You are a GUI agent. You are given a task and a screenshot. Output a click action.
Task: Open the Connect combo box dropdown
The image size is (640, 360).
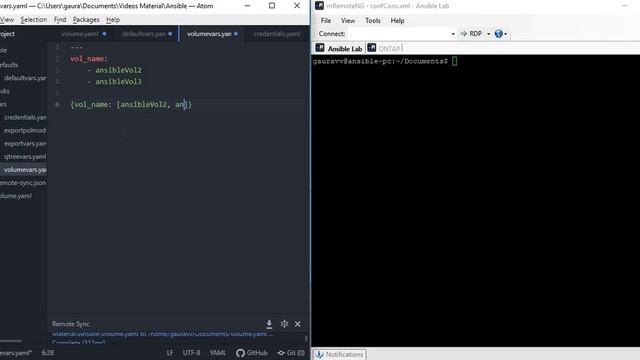point(453,34)
